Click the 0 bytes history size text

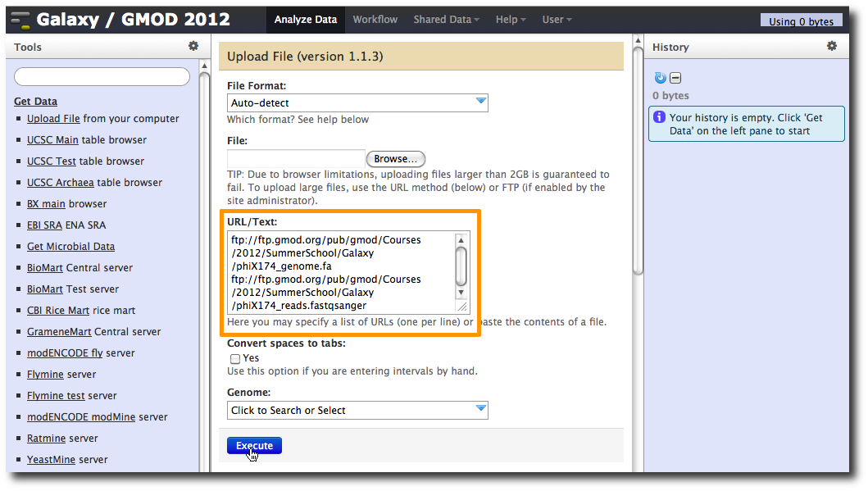670,96
